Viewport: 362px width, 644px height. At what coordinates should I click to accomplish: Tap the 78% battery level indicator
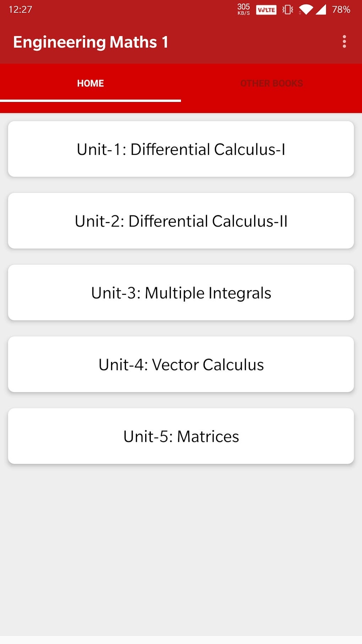click(341, 10)
